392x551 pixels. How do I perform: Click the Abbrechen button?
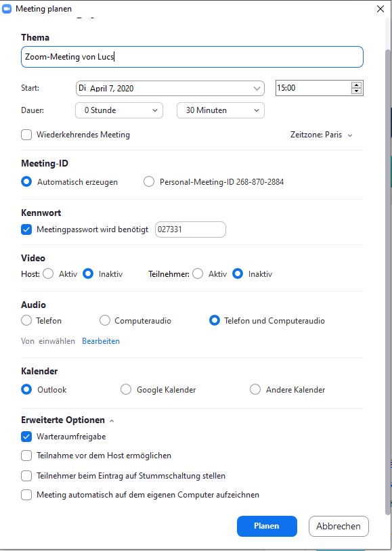(x=339, y=526)
